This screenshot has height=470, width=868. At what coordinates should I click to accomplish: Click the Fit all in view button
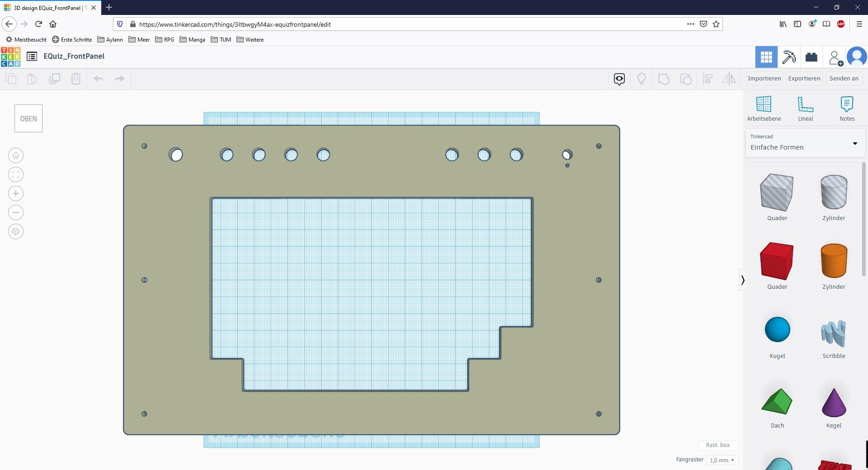(x=16, y=175)
